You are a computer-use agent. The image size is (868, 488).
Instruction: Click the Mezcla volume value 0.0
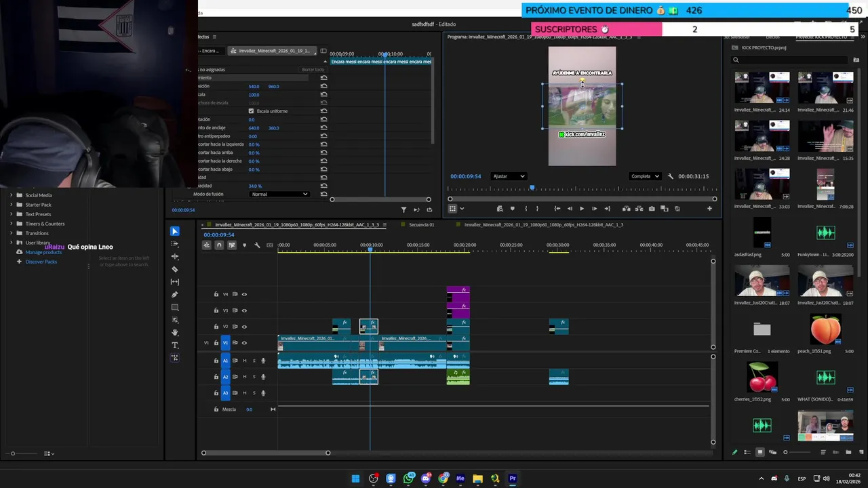(249, 409)
